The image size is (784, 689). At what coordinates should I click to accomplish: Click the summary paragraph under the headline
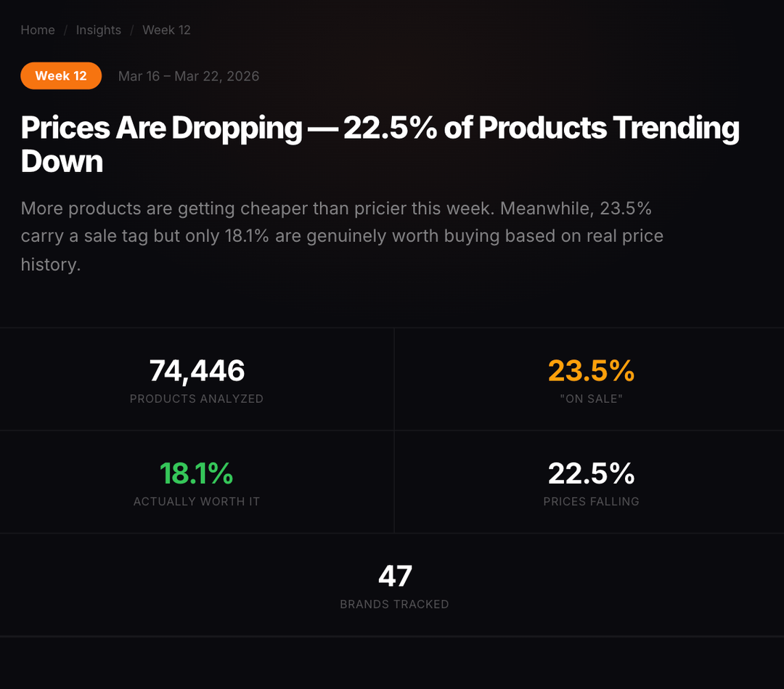coord(341,237)
